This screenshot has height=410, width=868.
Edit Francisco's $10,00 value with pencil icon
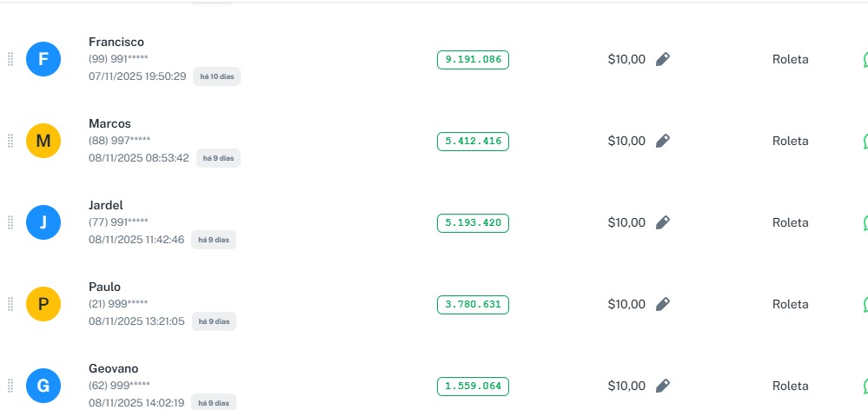click(663, 59)
